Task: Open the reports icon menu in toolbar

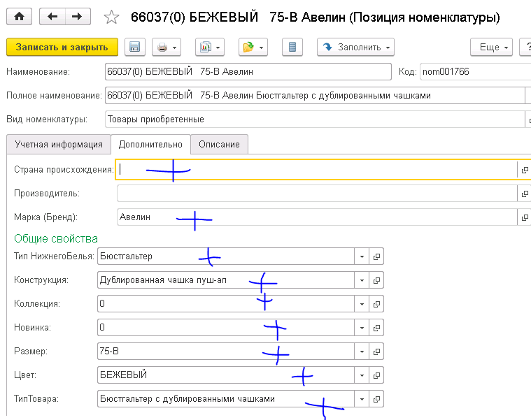Action: [x=209, y=48]
